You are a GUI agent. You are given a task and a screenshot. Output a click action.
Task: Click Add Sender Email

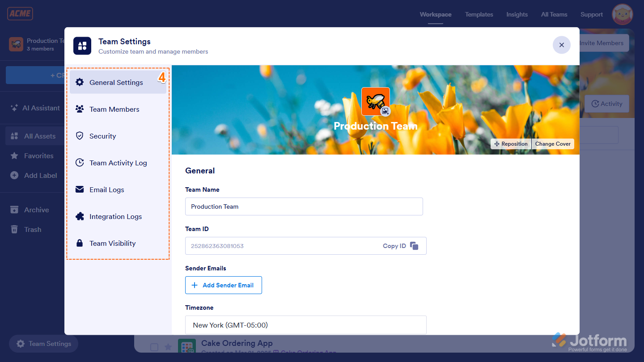[223, 285]
